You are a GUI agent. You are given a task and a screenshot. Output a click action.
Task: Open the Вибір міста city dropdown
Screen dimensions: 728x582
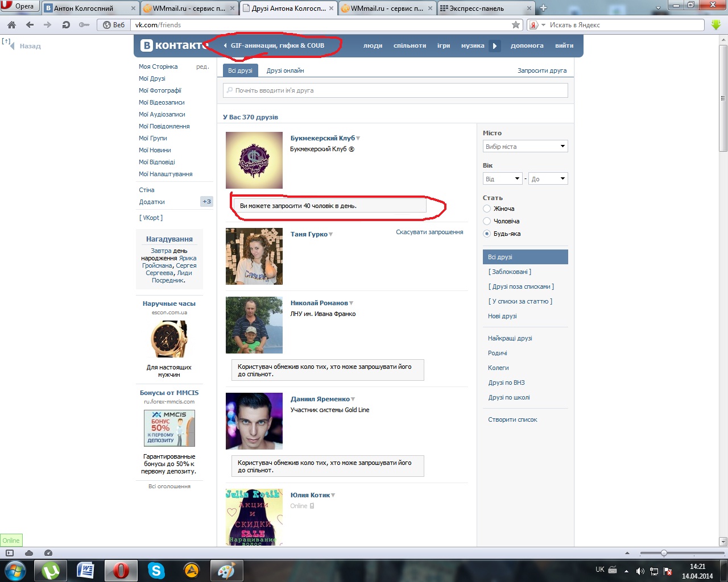pyautogui.click(x=526, y=147)
